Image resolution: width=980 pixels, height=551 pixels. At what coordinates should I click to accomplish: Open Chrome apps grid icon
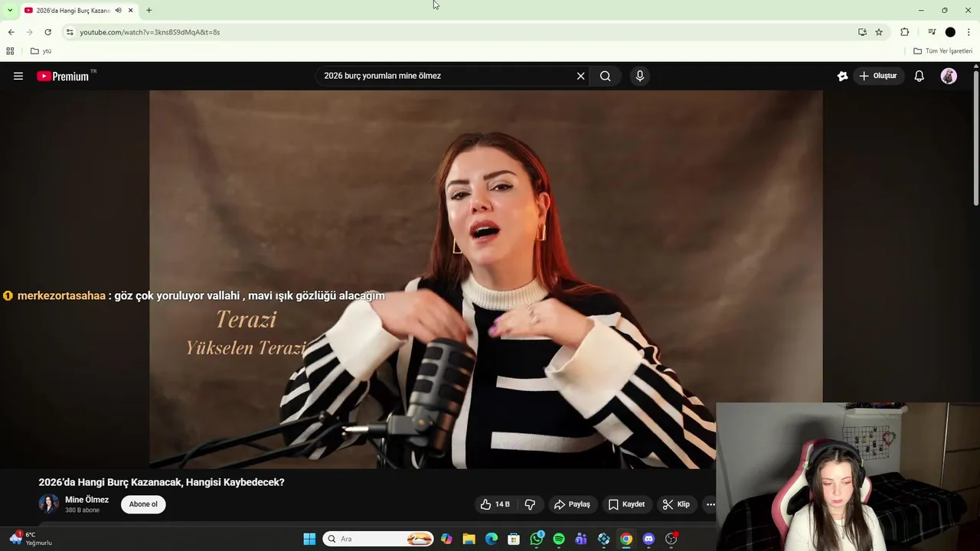[10, 51]
